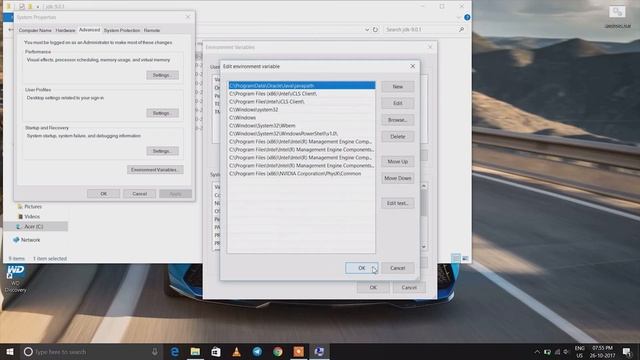The width and height of the screenshot is (640, 360).
Task: Open Performance Settings in System Properties
Action: click(162, 75)
